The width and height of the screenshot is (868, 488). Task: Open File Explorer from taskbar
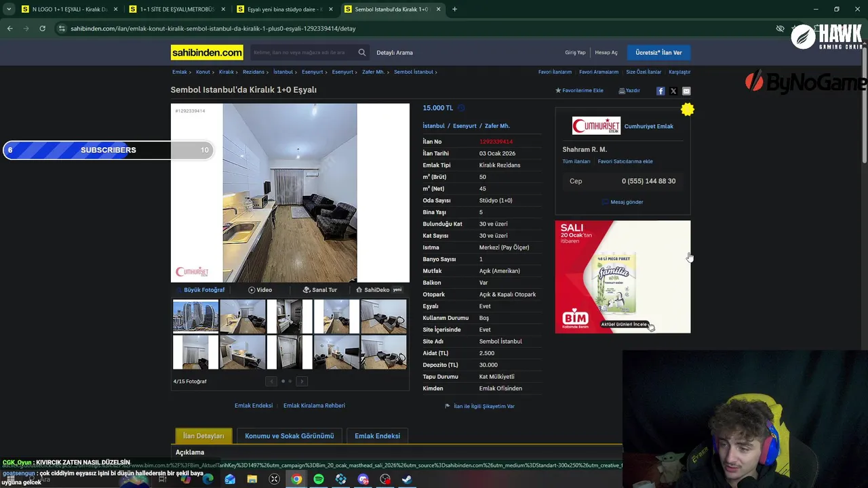(252, 479)
